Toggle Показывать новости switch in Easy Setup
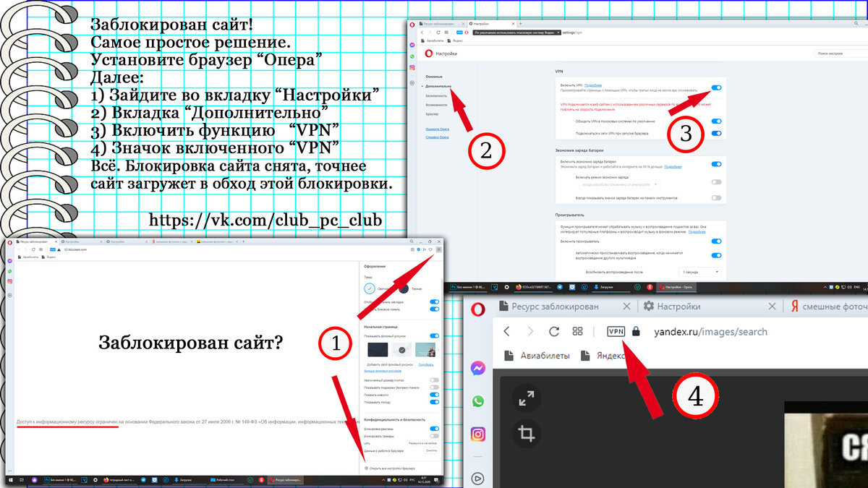The width and height of the screenshot is (868, 488). (x=434, y=395)
